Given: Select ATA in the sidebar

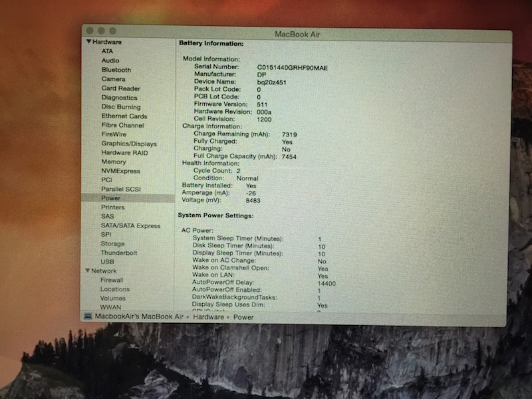Looking at the screenshot, I should point(107,51).
